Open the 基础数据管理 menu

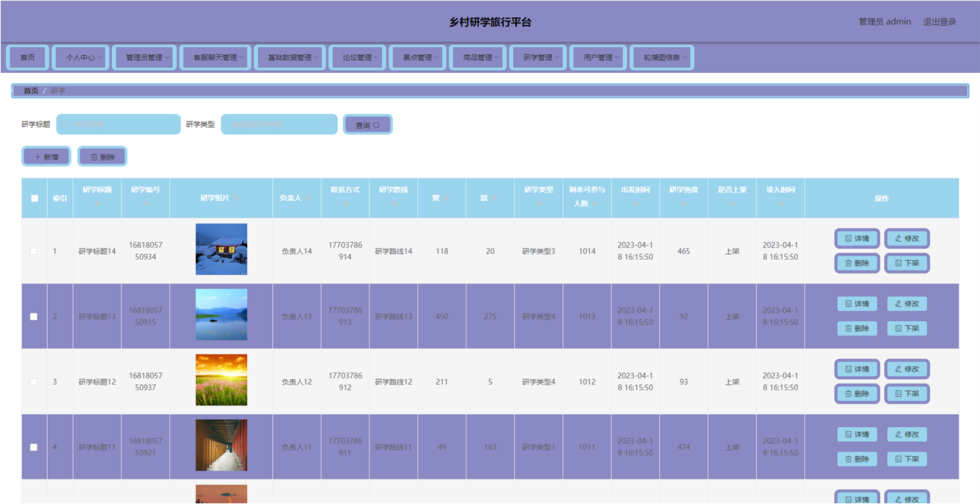[x=290, y=57]
